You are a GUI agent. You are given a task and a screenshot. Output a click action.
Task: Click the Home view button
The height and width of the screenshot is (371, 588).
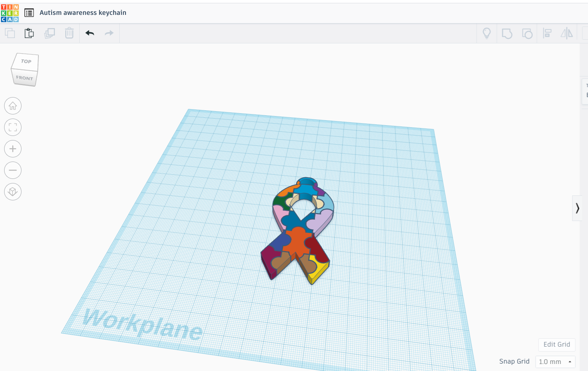(x=13, y=106)
